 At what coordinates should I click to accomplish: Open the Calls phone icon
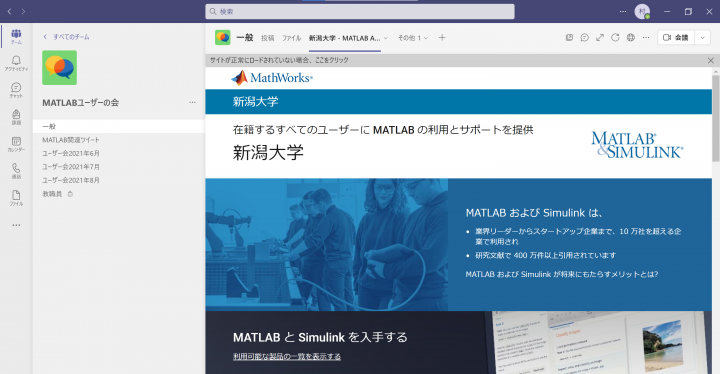[16, 171]
